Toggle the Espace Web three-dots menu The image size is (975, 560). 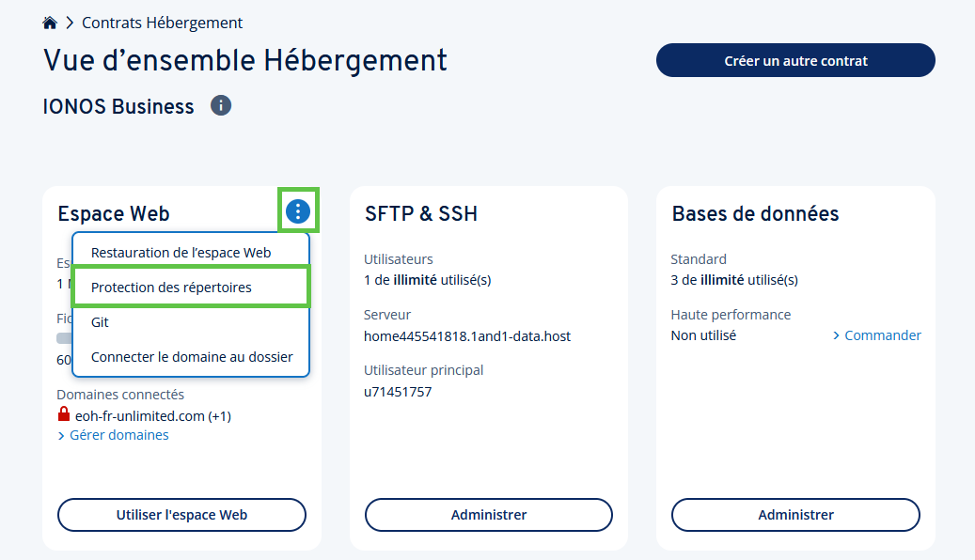tap(298, 211)
